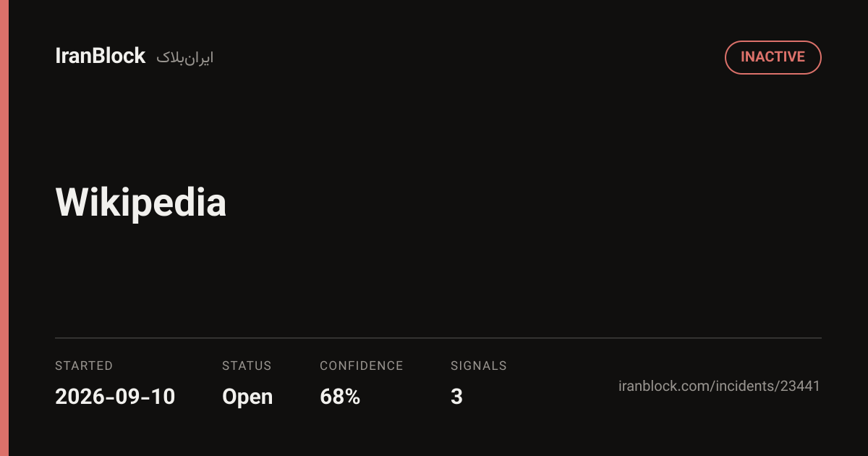Image resolution: width=868 pixels, height=456 pixels.
Task: Select the 68% confidence value
Action: [x=340, y=397]
